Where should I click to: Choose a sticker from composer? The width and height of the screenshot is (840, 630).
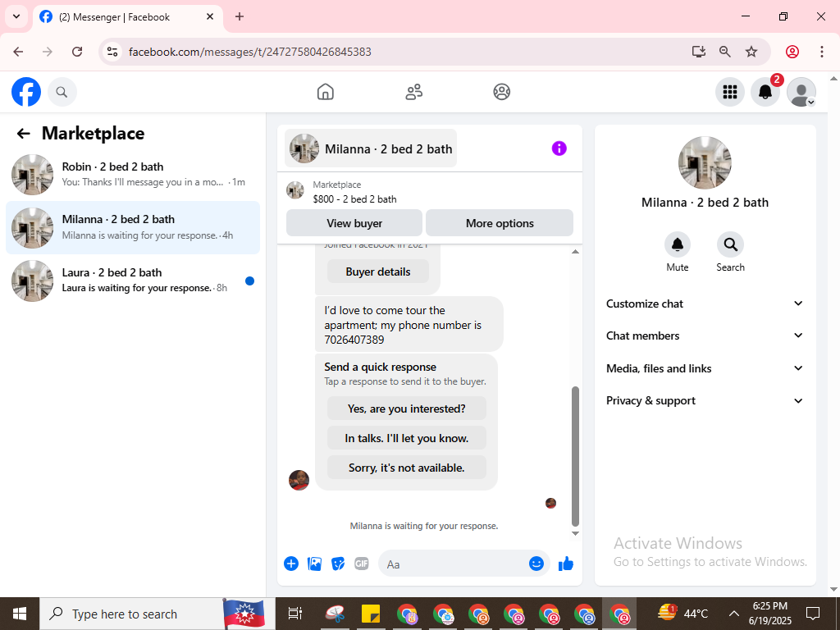338,564
